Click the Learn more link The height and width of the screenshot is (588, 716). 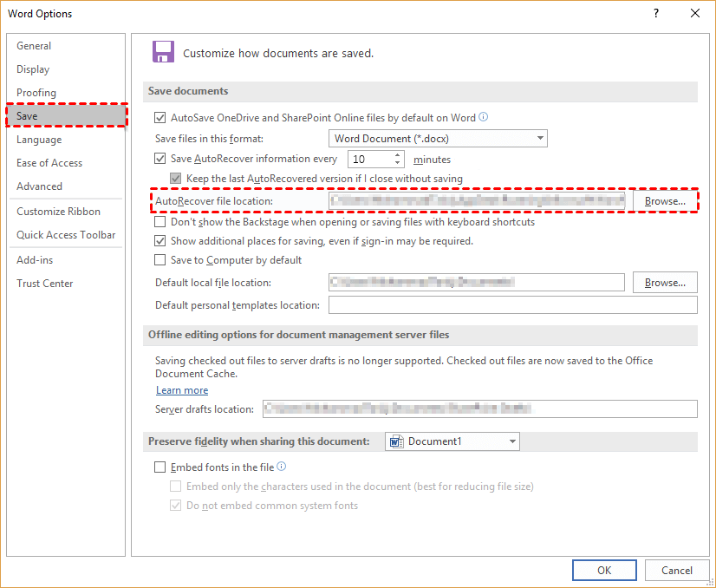[x=182, y=390]
